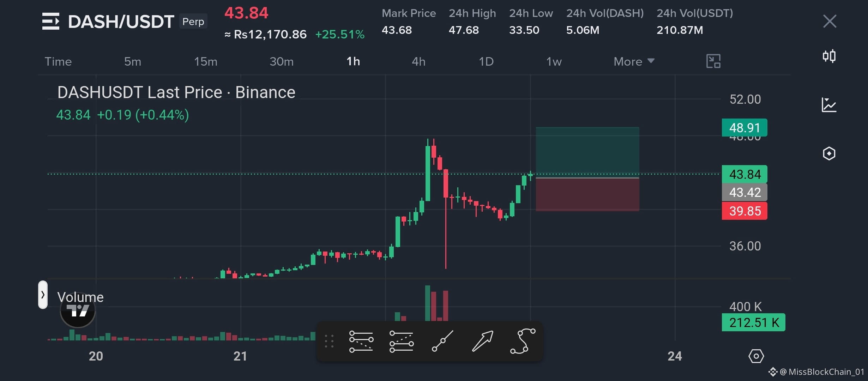
Task: Select the 1h timeframe
Action: [353, 61]
